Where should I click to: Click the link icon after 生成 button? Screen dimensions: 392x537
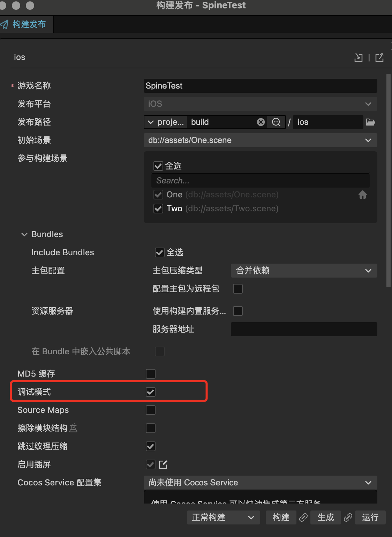click(348, 517)
